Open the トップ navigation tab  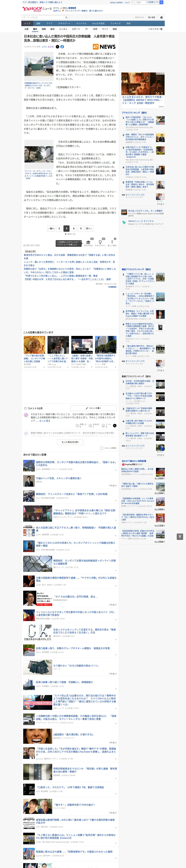pyautogui.click(x=27, y=24)
